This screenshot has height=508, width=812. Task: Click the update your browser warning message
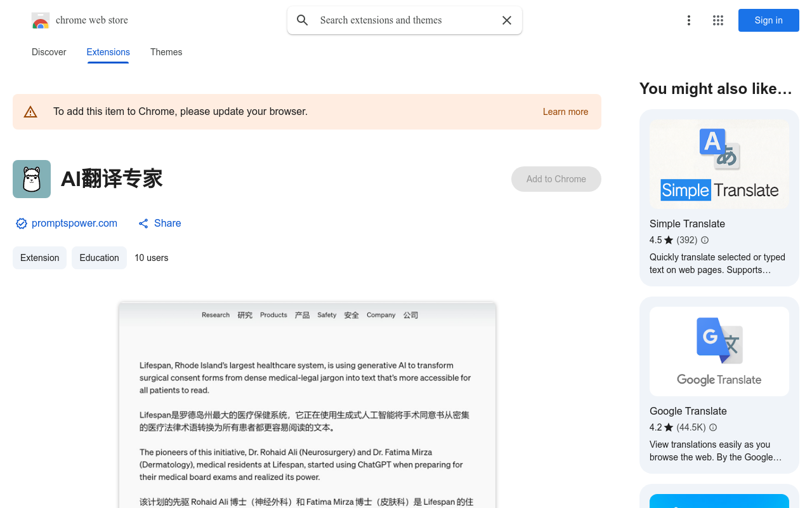click(180, 112)
